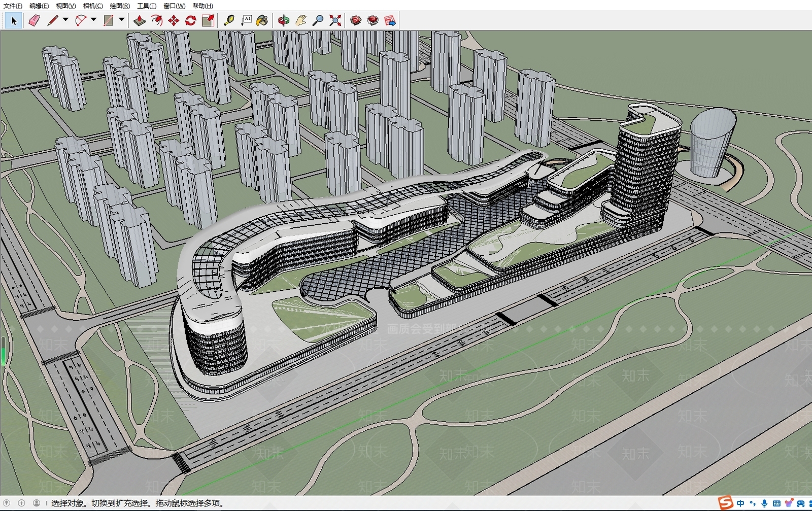
Task: Activate the Zoom magnifier tool
Action: tap(318, 21)
